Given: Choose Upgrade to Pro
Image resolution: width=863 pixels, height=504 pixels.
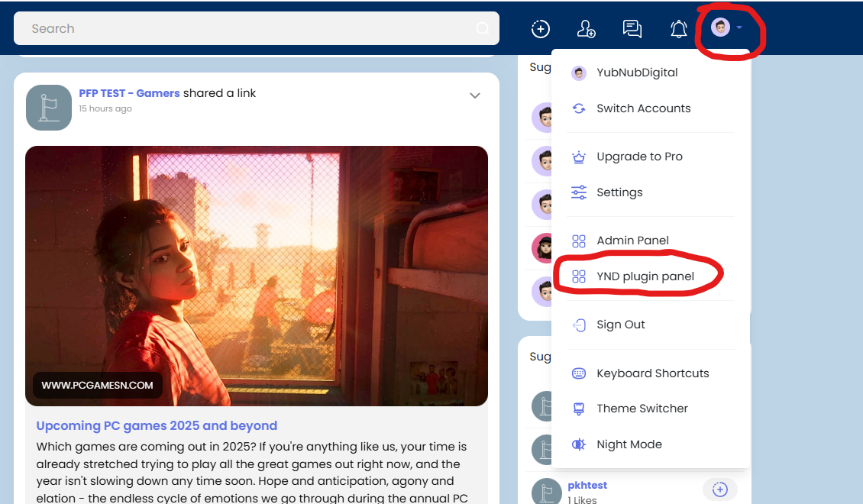Looking at the screenshot, I should pos(651,157).
